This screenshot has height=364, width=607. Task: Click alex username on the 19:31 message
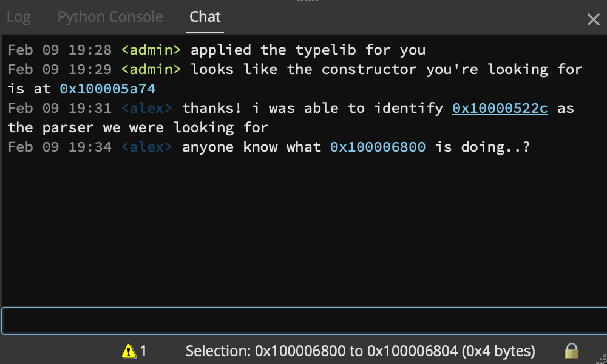coord(146,109)
